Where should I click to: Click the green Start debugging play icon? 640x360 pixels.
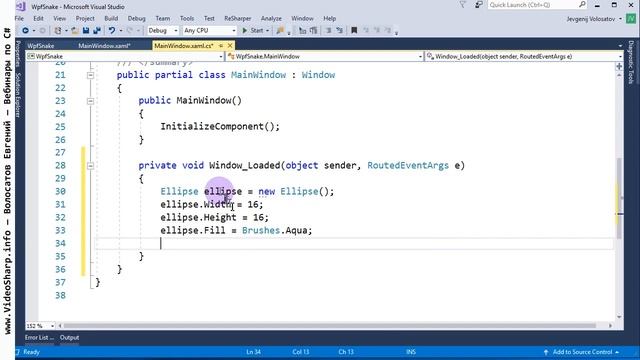click(245, 31)
